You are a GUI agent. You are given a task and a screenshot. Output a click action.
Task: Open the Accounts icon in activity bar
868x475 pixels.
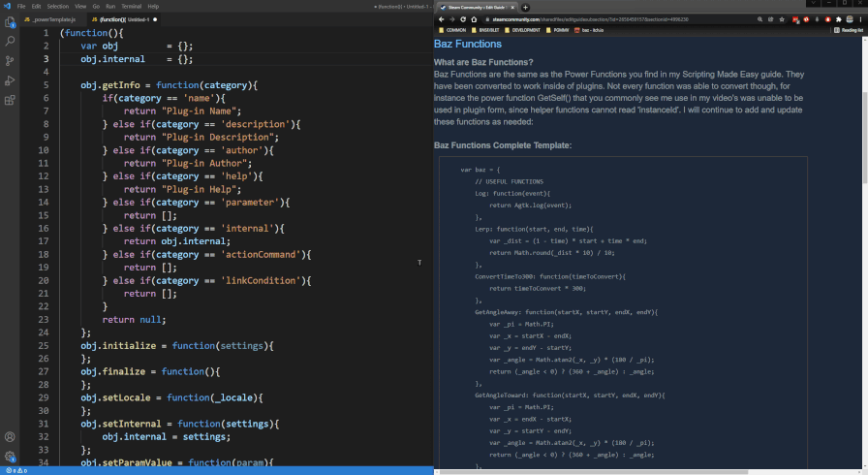[10, 437]
